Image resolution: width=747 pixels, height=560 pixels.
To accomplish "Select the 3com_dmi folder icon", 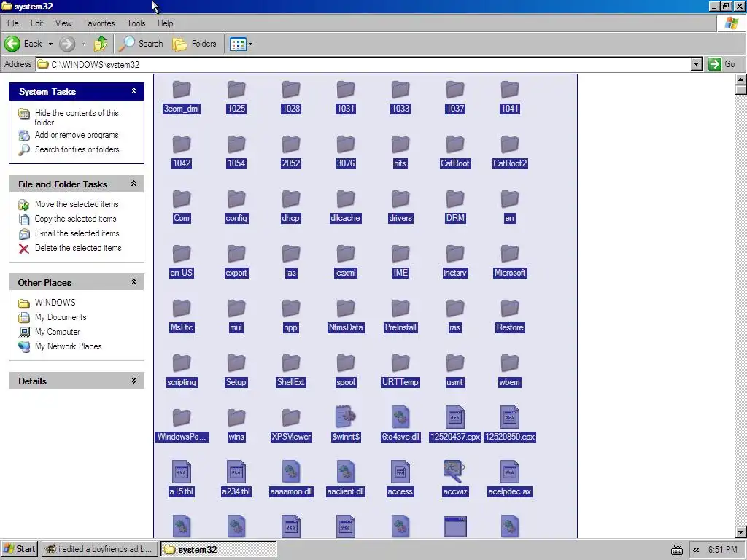I will pyautogui.click(x=182, y=90).
